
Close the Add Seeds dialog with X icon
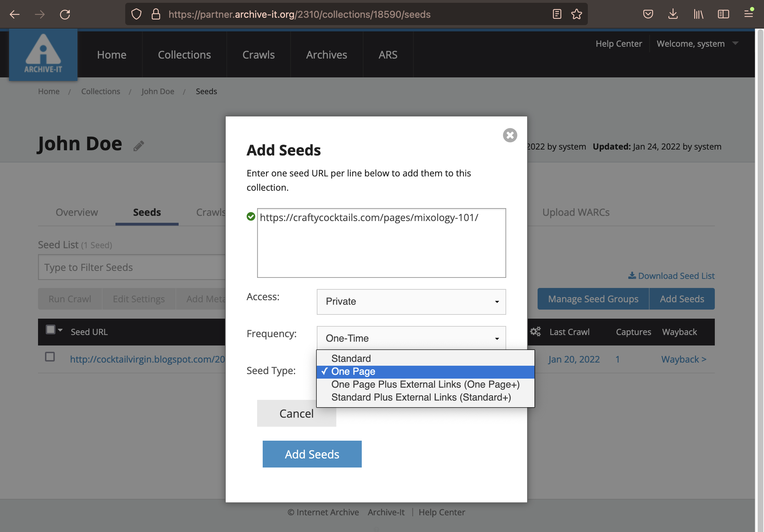pos(510,135)
